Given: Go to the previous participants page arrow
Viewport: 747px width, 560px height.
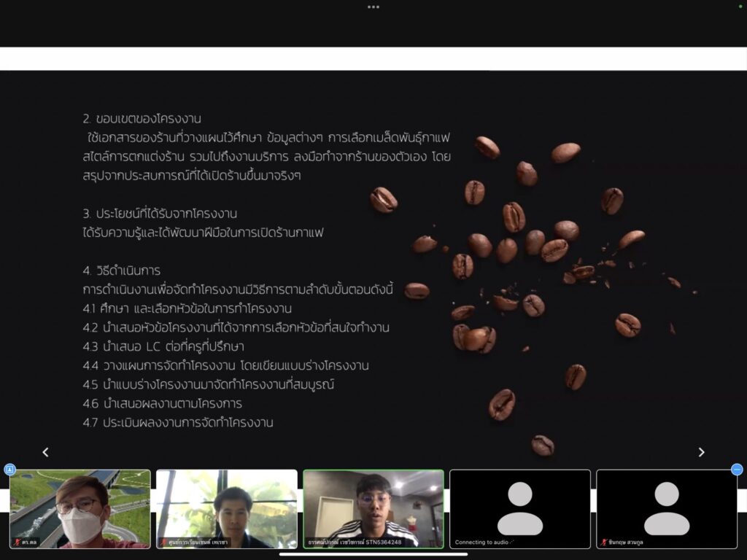Looking at the screenshot, I should (45, 452).
